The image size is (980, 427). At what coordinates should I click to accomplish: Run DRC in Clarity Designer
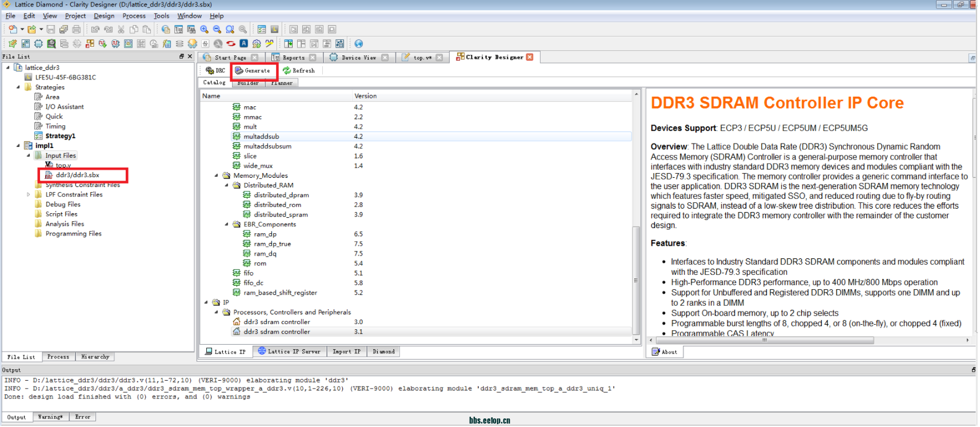[x=215, y=71]
